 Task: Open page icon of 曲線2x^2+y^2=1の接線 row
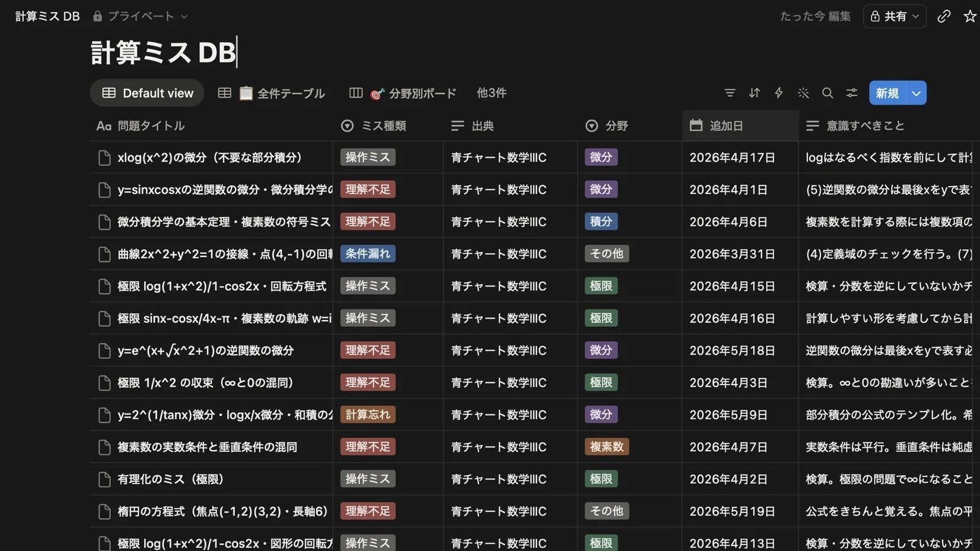point(105,254)
